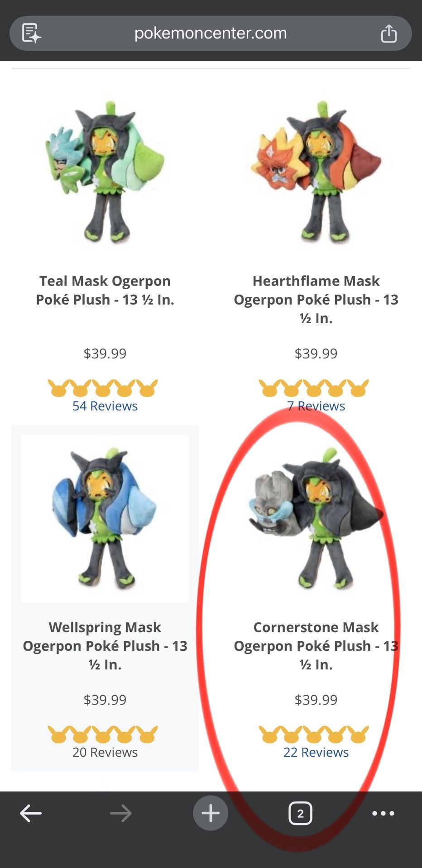Tap Pikachu star rating under Hearthflame plush
The width and height of the screenshot is (422, 868).
314,388
